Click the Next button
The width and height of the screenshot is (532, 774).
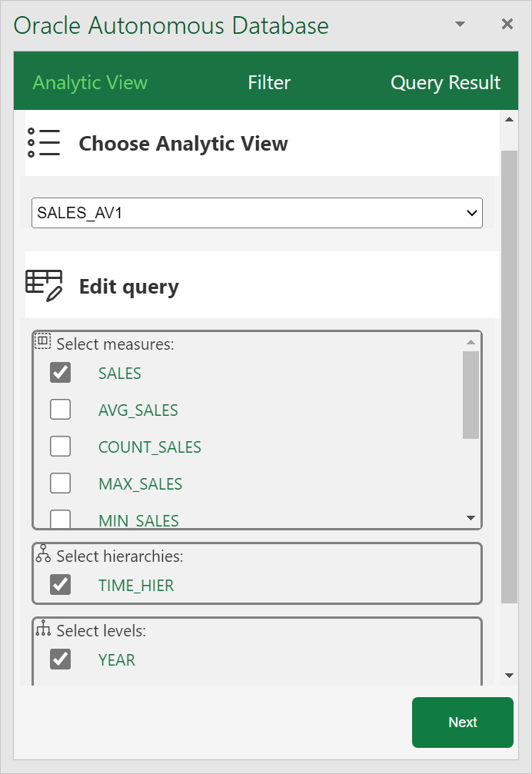point(462,722)
